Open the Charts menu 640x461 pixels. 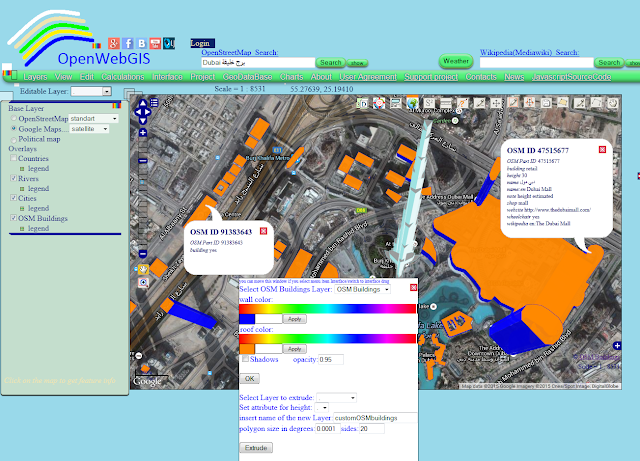pos(291,77)
